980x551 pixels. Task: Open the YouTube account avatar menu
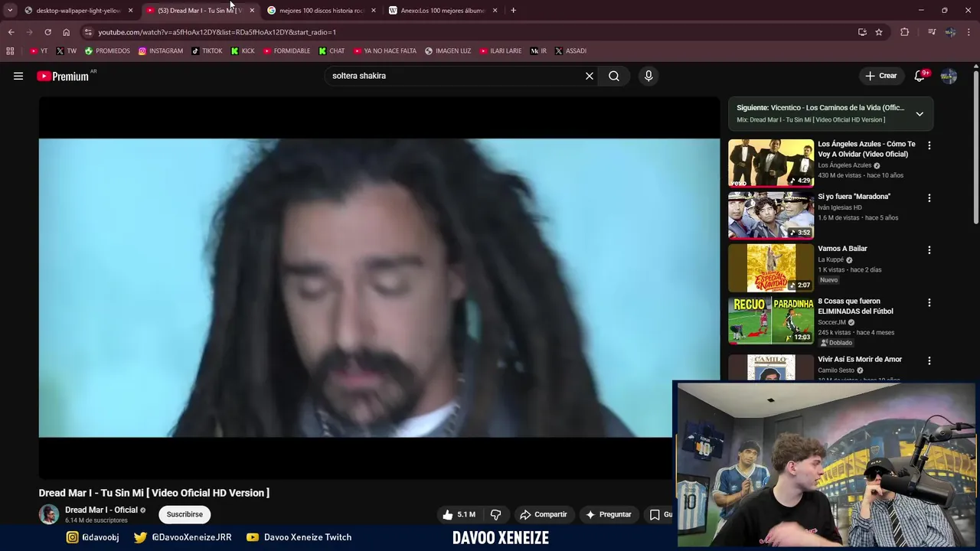point(949,76)
